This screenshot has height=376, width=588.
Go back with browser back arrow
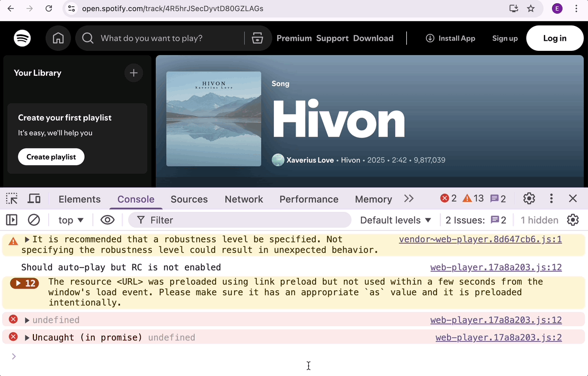(x=11, y=8)
